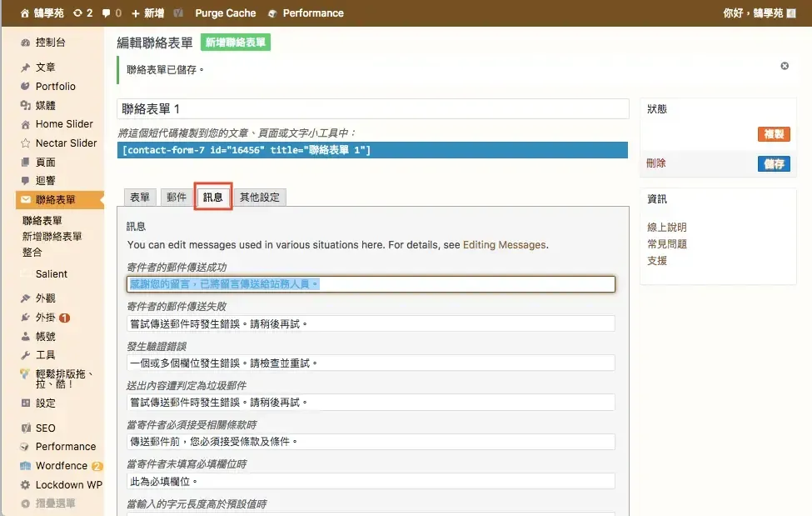
Task: Click the 送出內容遭判定為垃圾郵件 message field
Action: tap(371, 403)
